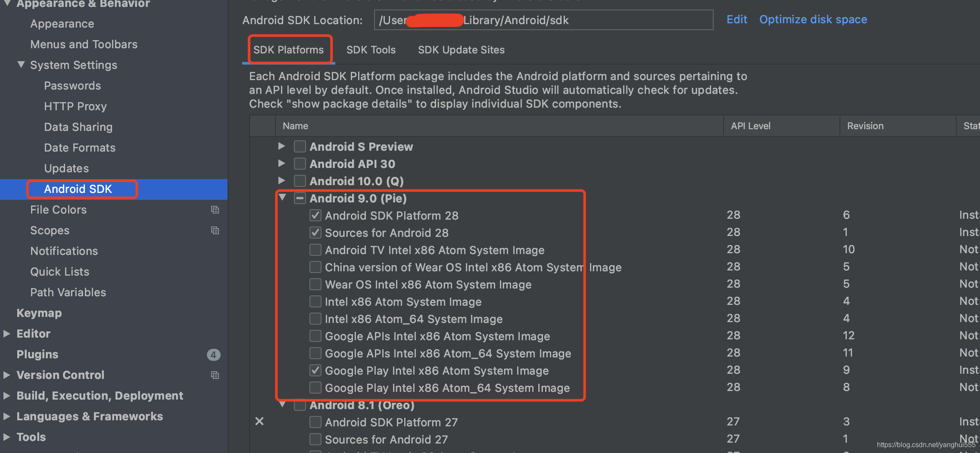Expand Languages & Frameworks section
980x453 pixels.
[x=6, y=416]
